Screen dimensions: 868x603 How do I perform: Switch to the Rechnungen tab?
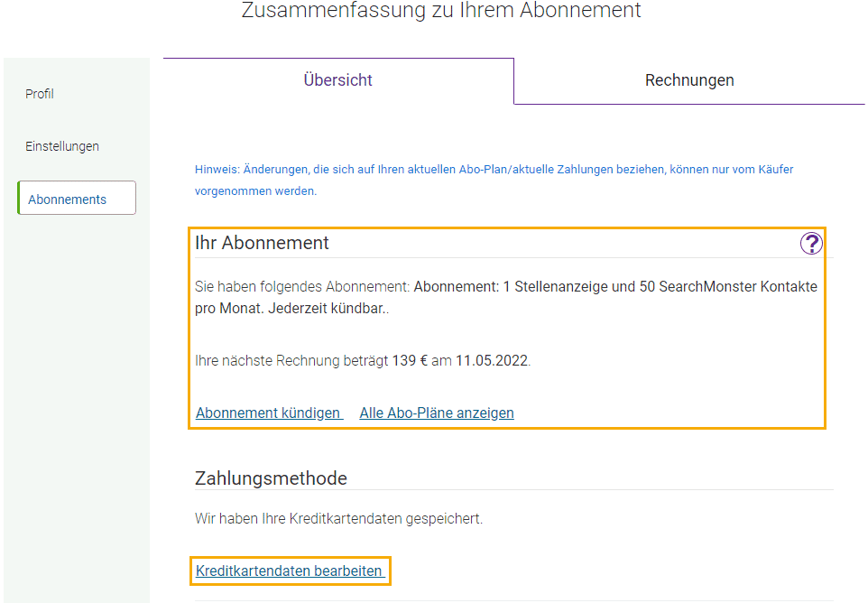click(689, 80)
